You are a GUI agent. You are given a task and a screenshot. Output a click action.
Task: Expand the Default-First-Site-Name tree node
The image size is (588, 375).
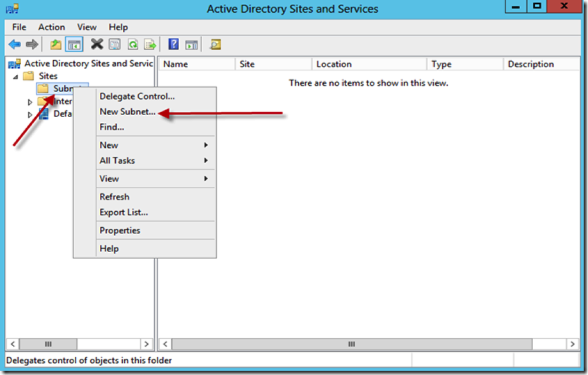tap(30, 115)
